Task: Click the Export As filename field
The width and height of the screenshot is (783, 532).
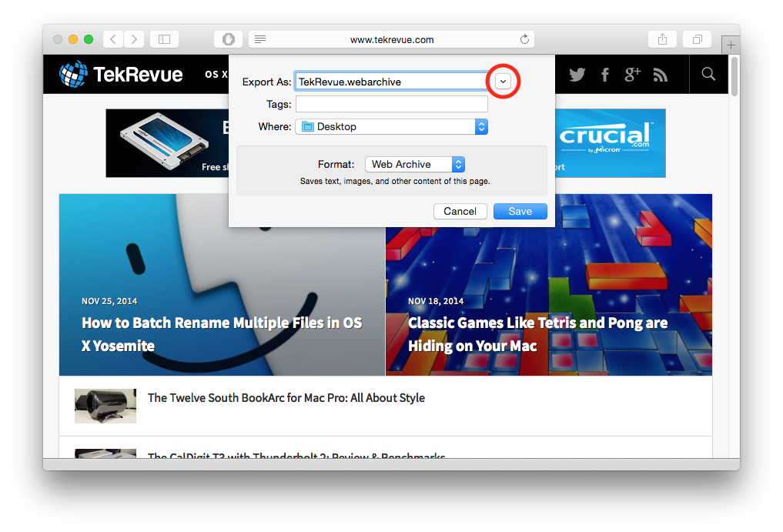Action: (391, 82)
